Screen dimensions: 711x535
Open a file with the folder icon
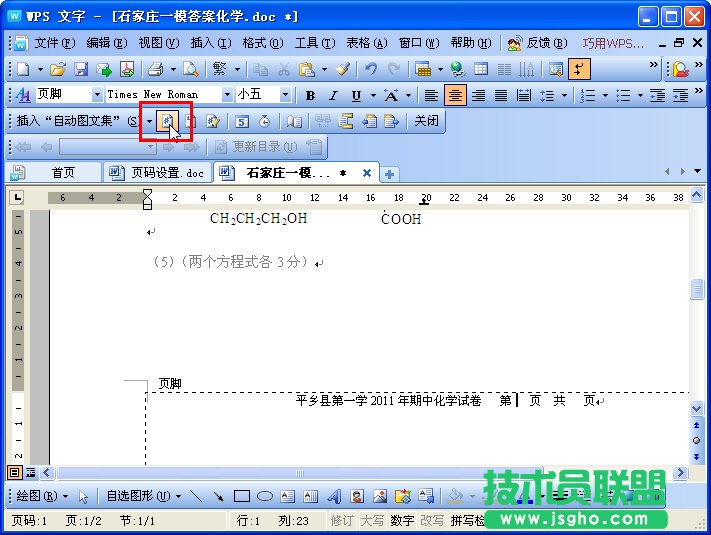58,69
